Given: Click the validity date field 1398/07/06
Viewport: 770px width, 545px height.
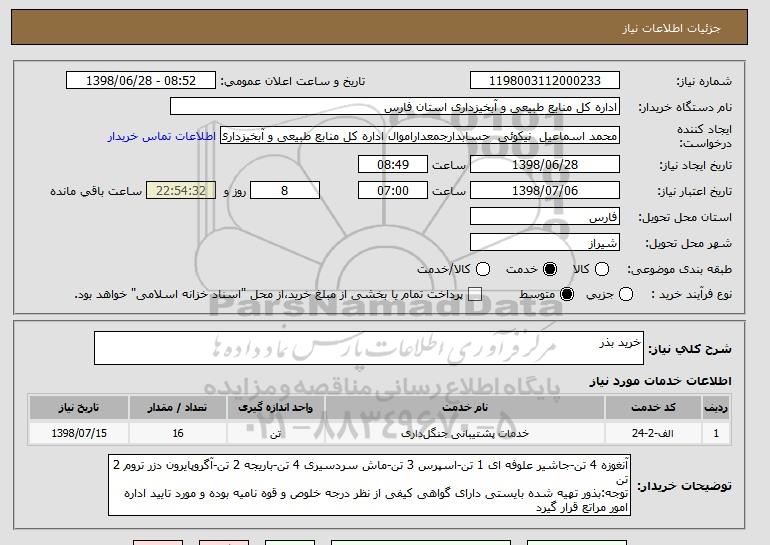Looking at the screenshot, I should (545, 191).
